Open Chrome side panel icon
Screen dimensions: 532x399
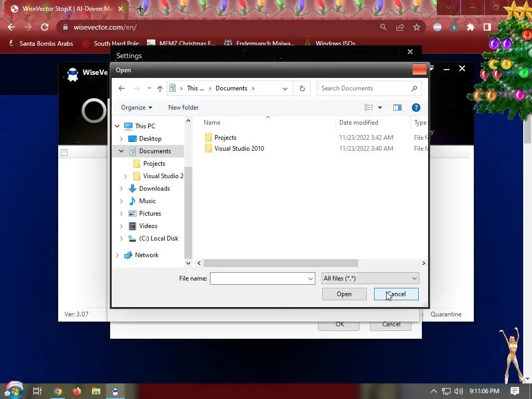487,27
